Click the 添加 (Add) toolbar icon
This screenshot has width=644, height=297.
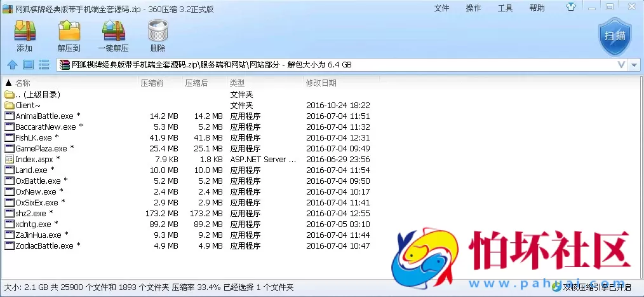click(25, 31)
